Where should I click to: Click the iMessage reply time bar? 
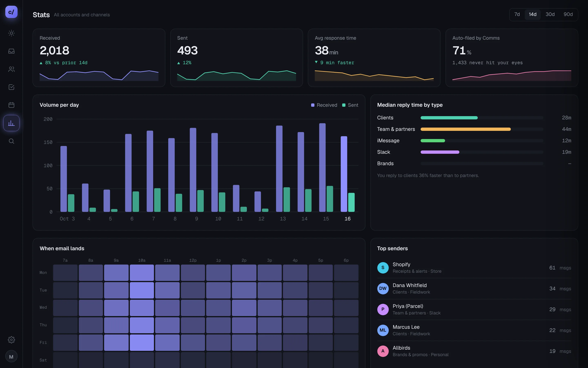(x=433, y=141)
